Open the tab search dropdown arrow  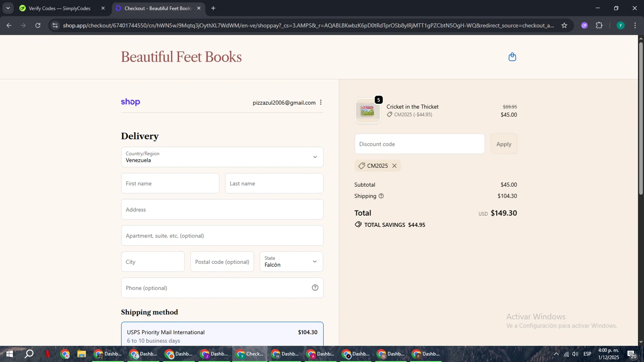(x=8, y=8)
